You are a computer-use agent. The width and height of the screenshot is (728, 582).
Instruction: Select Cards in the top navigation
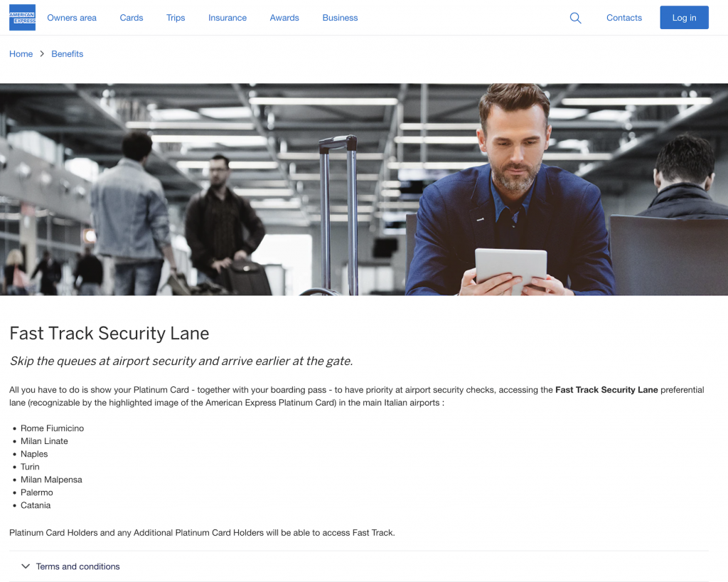132,18
